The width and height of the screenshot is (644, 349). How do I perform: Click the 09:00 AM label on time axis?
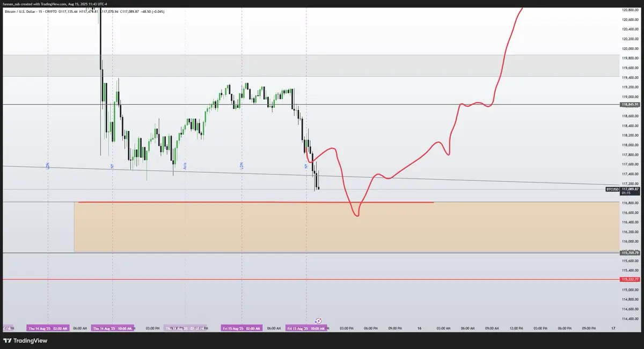[x=492, y=328]
